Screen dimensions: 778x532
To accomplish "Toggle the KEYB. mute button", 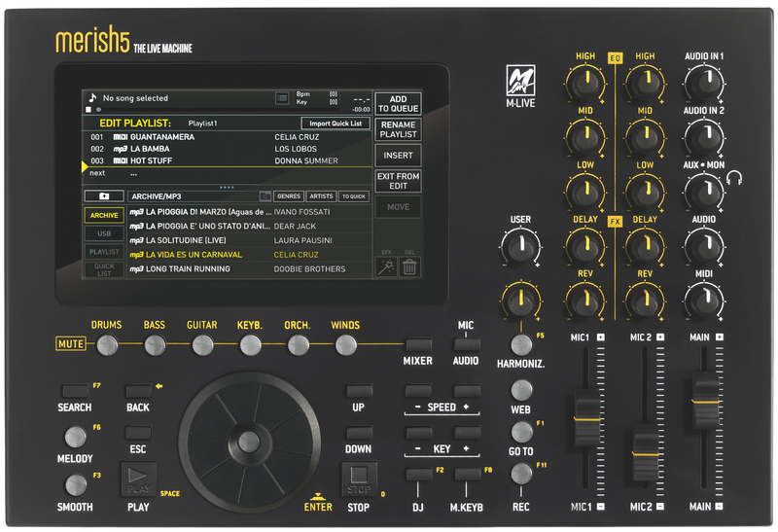I will [x=250, y=345].
